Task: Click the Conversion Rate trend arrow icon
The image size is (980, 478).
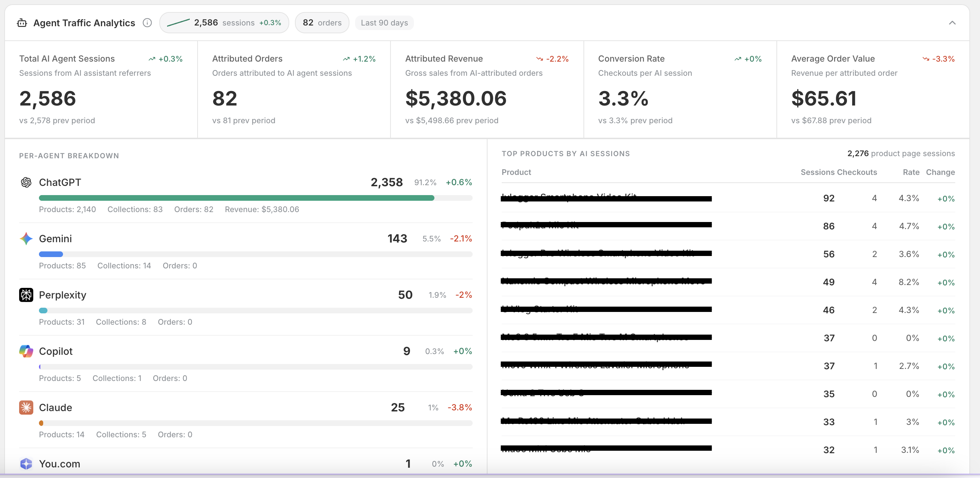Action: 738,59
